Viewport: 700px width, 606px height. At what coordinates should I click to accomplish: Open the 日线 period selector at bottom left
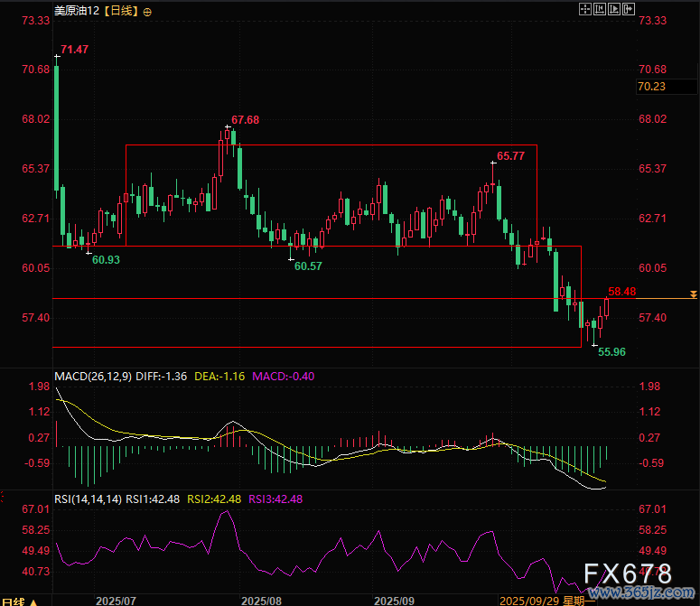pyautogui.click(x=13, y=601)
